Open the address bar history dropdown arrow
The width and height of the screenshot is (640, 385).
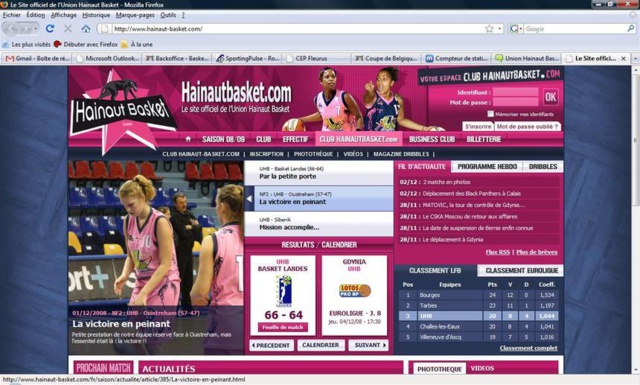point(500,29)
